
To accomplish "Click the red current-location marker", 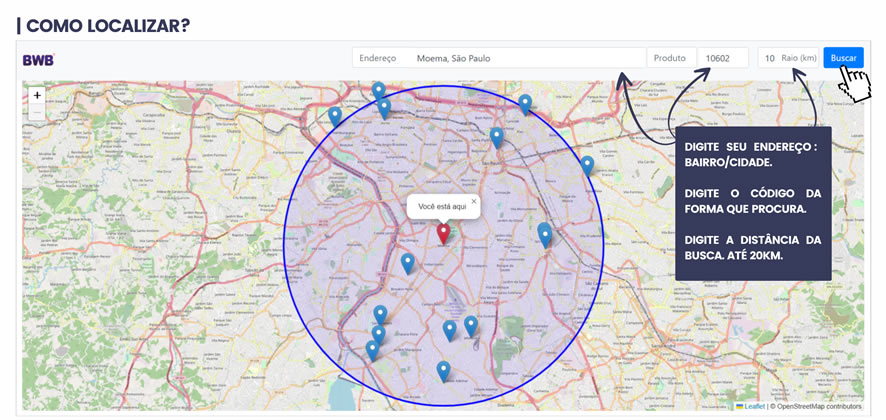I will (x=444, y=233).
